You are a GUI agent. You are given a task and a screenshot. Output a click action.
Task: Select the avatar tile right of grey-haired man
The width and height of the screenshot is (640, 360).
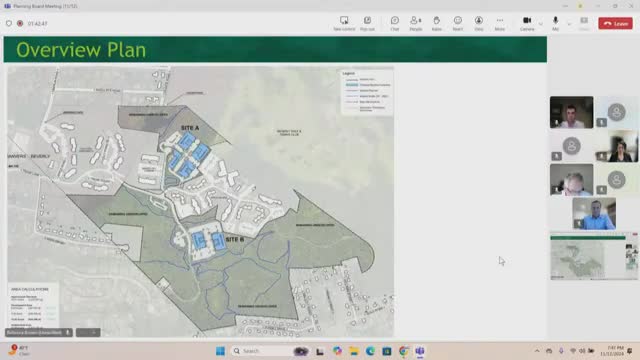[616, 180]
